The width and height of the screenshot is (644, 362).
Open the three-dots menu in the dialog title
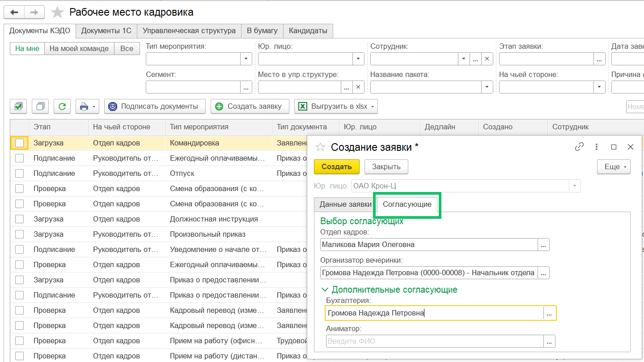[x=597, y=147]
